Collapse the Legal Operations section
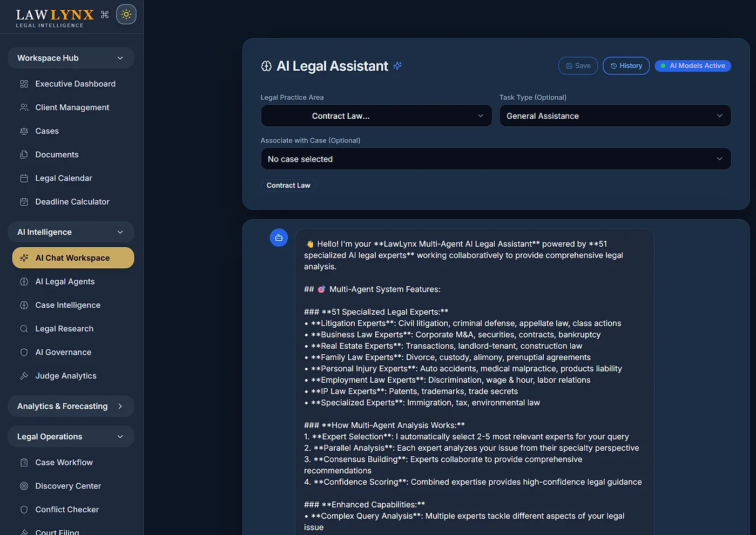 (x=71, y=437)
